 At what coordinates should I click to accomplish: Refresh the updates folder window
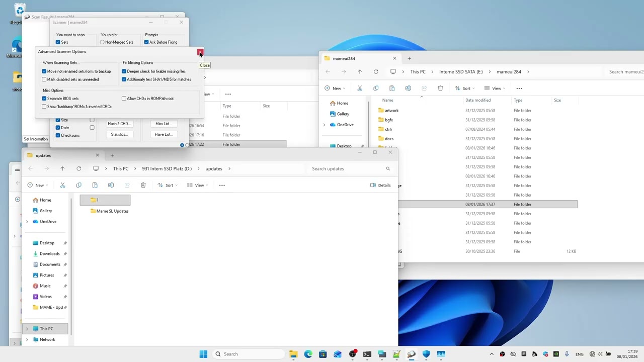tap(78, 168)
